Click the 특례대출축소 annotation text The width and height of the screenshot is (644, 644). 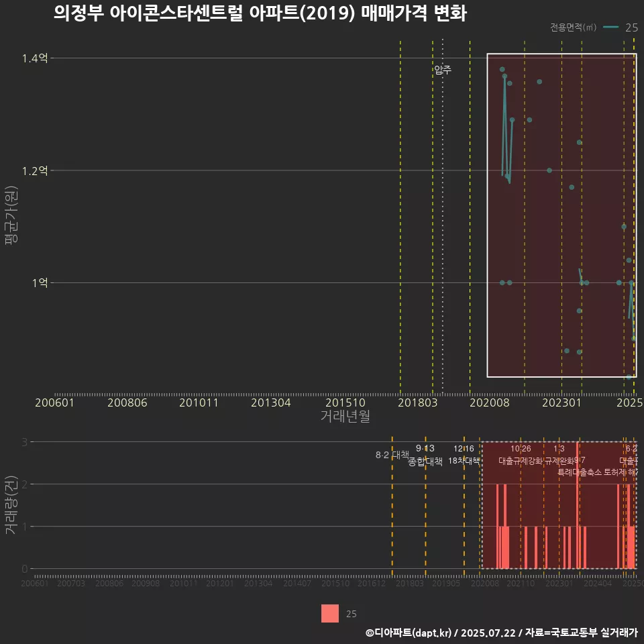click(x=579, y=472)
